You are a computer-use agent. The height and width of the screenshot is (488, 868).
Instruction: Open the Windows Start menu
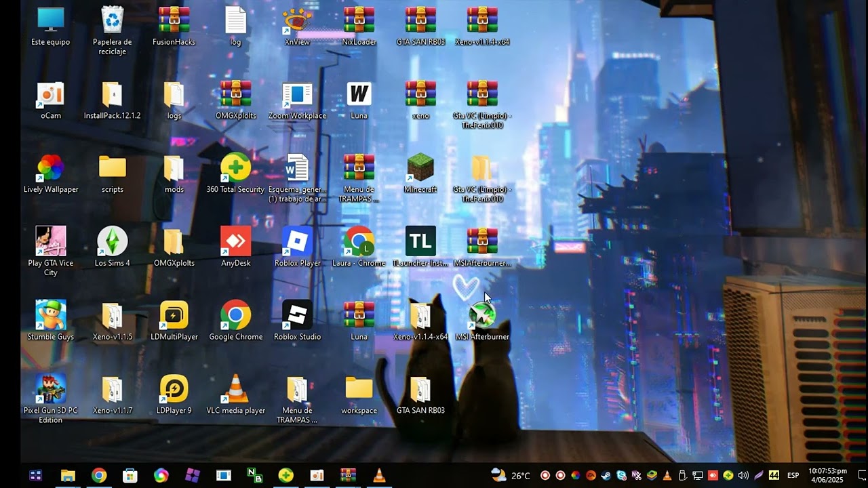click(36, 476)
